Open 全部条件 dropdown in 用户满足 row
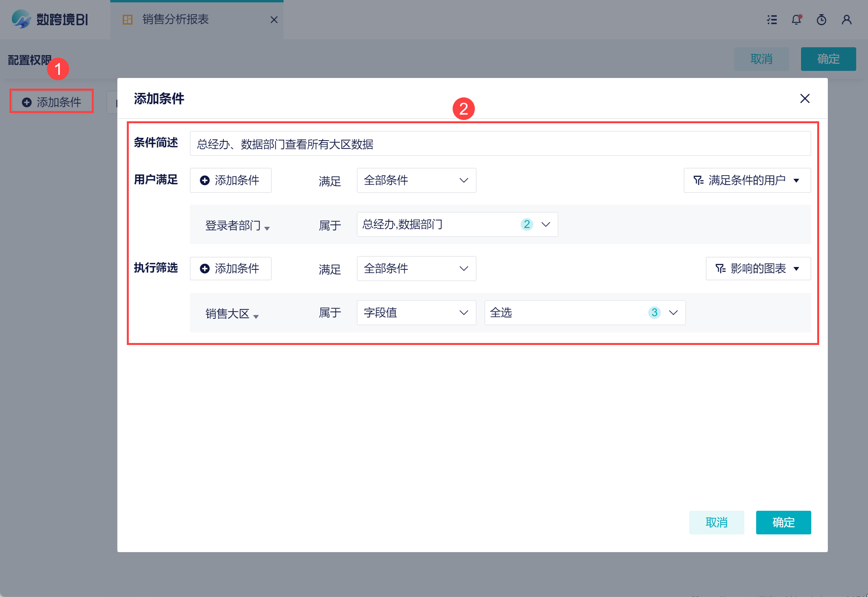 tap(416, 180)
